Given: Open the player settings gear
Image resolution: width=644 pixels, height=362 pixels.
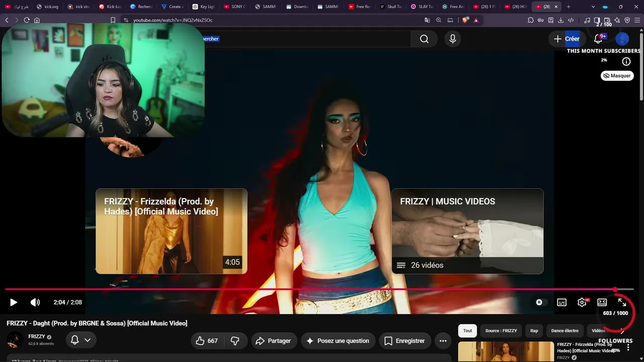Looking at the screenshot, I should [x=582, y=302].
